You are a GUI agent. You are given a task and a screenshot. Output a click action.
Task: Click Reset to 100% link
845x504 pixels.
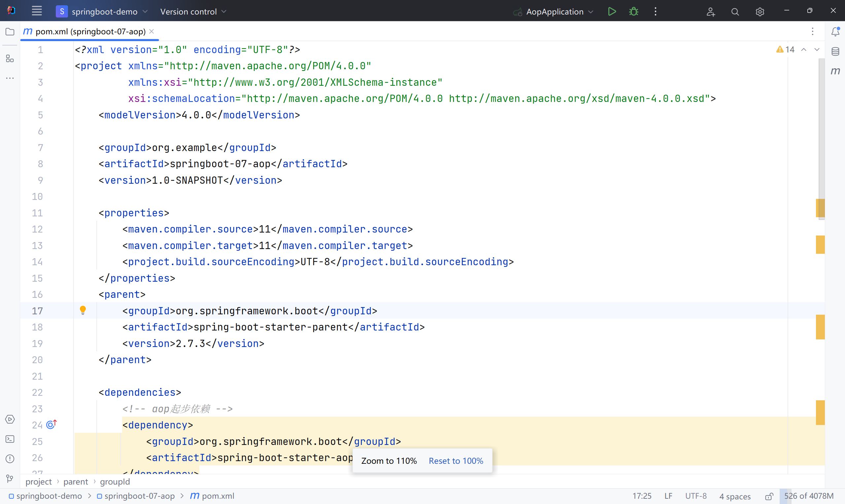point(456,460)
